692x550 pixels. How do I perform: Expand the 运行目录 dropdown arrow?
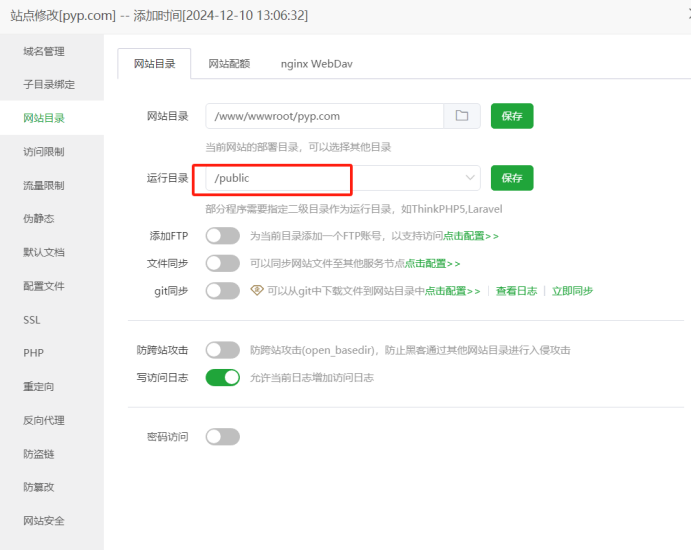pos(469,178)
